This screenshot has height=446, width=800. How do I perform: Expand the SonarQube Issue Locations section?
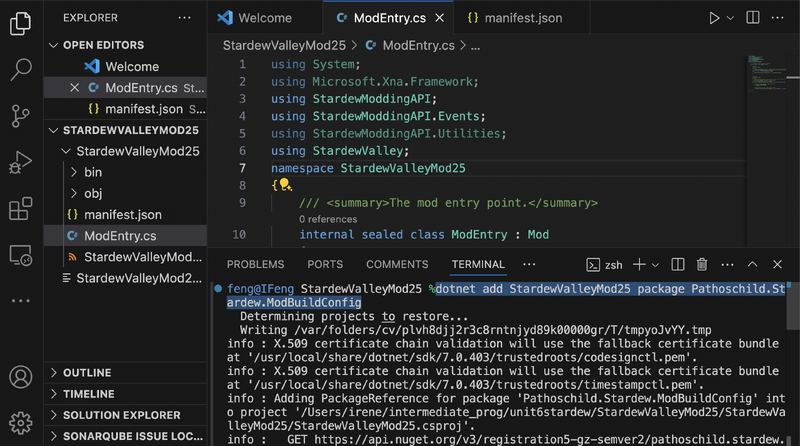coord(125,436)
